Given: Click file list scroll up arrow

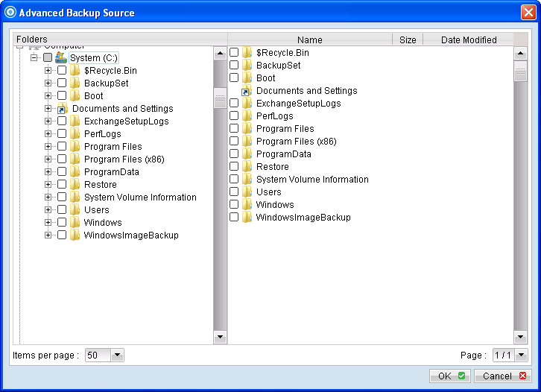Looking at the screenshot, I should point(520,53).
